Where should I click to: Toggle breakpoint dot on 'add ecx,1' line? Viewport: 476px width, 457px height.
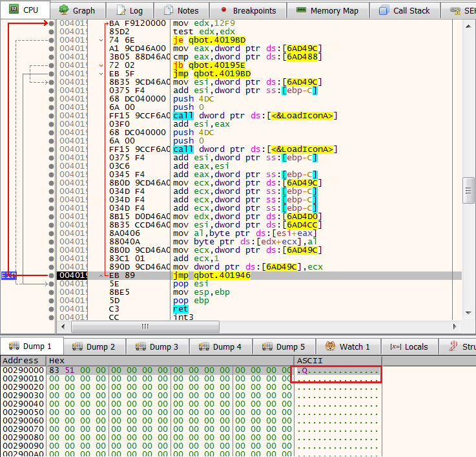pos(51,259)
